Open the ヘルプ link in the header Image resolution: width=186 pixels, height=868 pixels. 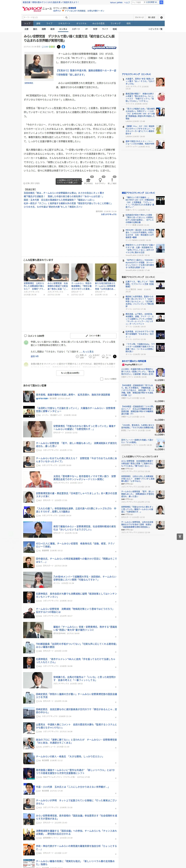pyautogui.click(x=127, y=2)
